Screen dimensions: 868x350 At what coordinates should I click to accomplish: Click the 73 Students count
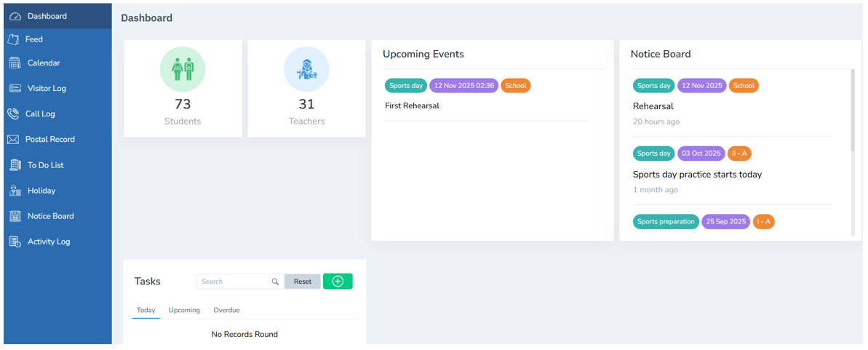[x=183, y=104]
